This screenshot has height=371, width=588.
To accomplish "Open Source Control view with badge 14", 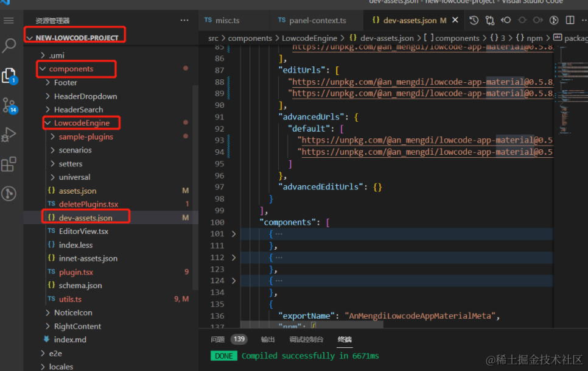I will (x=9, y=105).
